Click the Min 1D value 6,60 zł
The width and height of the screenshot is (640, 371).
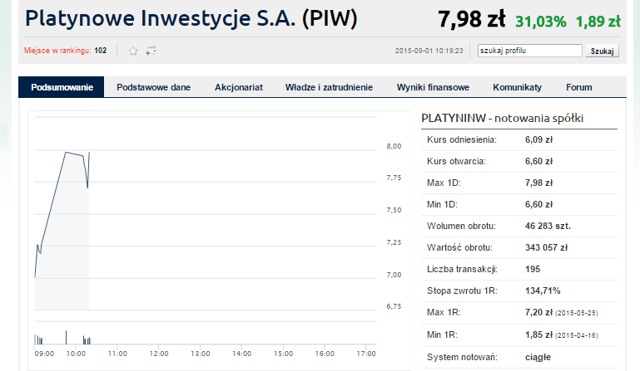[x=539, y=204]
